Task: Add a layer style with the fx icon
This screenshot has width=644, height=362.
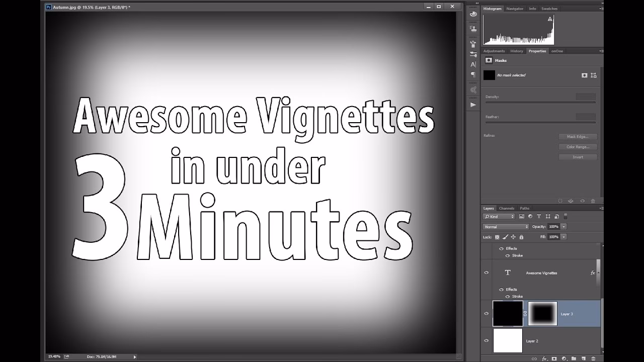Action: [544, 358]
